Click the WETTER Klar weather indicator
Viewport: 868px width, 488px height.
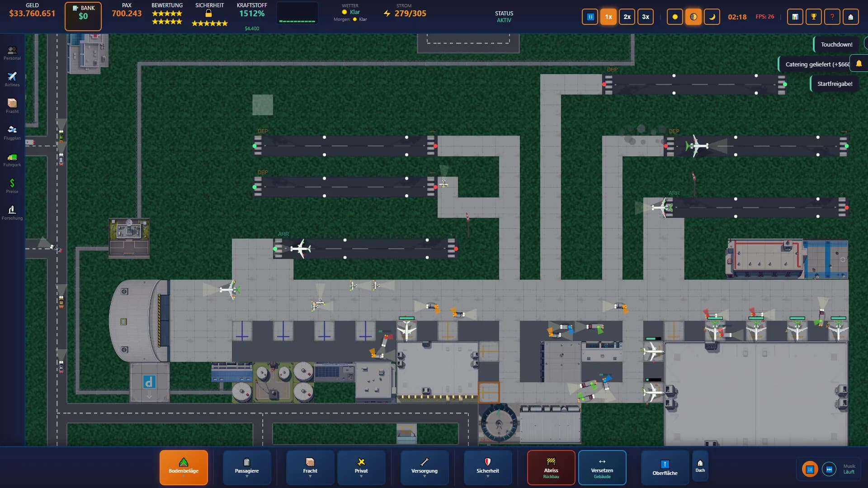[x=351, y=12]
